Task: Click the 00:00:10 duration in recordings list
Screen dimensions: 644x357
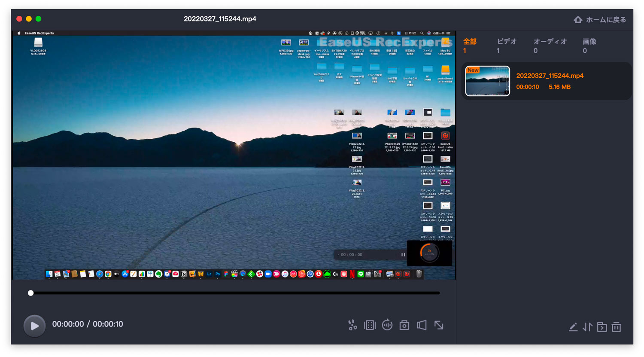Action: click(x=527, y=87)
